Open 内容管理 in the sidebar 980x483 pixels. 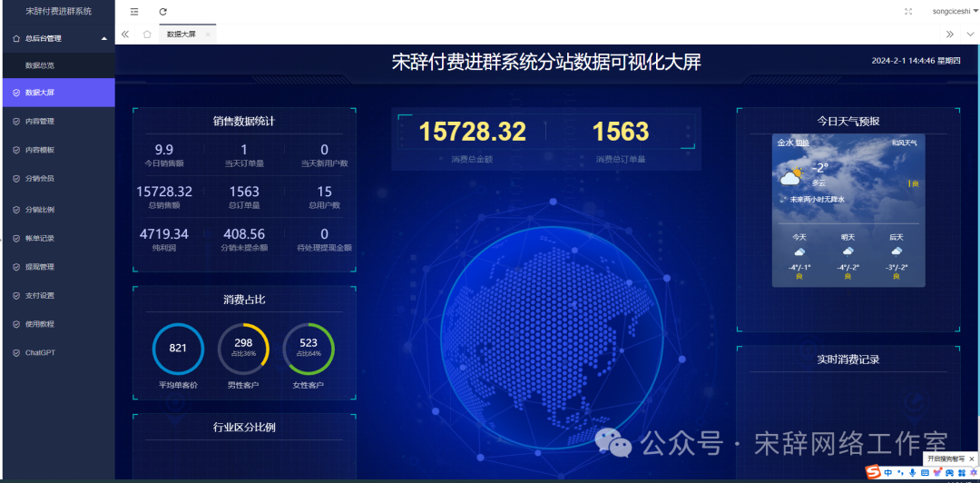click(57, 122)
